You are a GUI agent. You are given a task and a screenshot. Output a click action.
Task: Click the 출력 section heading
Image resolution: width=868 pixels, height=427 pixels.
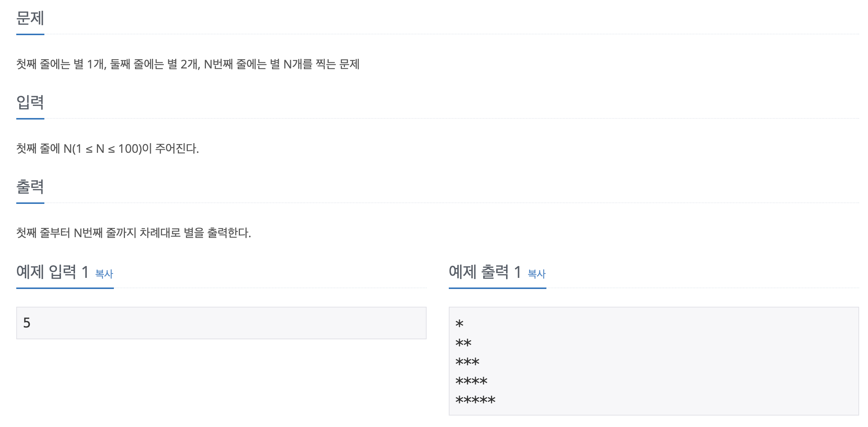click(x=30, y=186)
